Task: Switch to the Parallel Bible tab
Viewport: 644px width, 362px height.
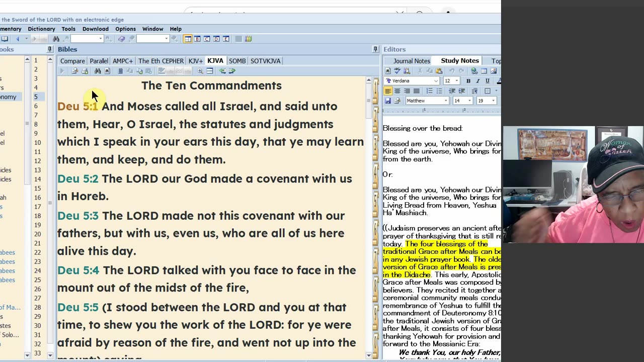Action: coord(99,61)
